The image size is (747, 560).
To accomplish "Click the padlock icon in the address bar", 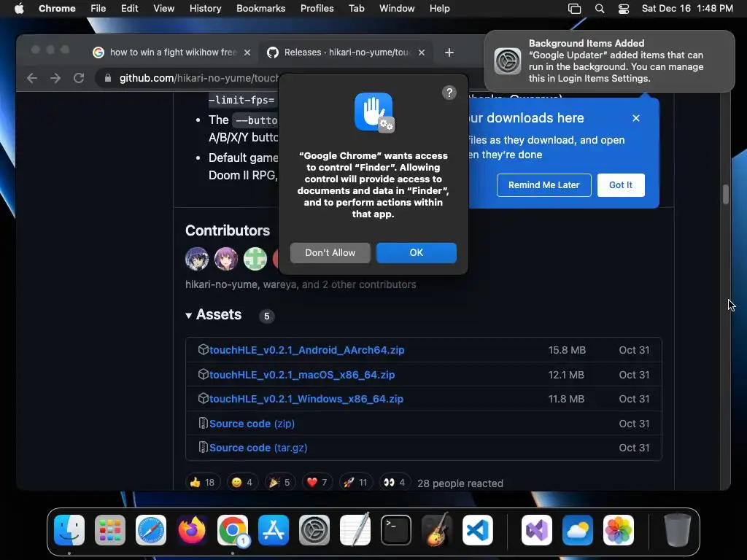I will (108, 78).
